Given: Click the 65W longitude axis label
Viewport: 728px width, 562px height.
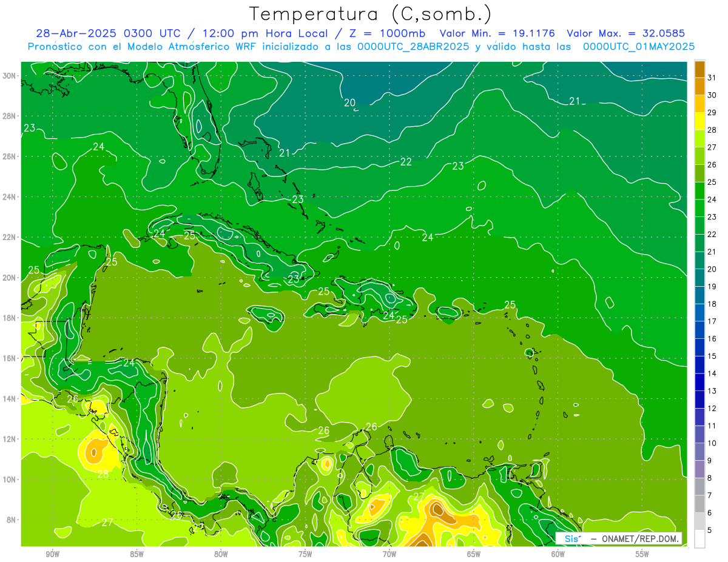Looking at the screenshot, I should pyautogui.click(x=474, y=554).
